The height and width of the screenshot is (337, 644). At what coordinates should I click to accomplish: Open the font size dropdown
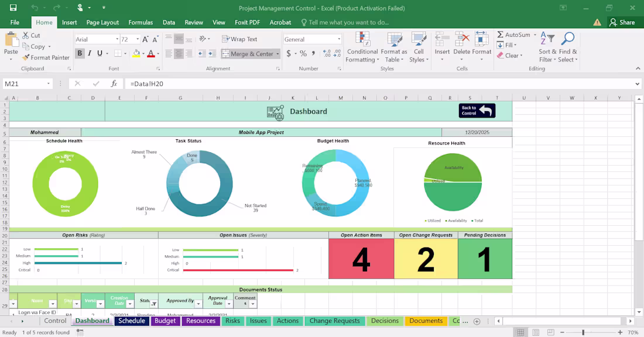[136, 39]
